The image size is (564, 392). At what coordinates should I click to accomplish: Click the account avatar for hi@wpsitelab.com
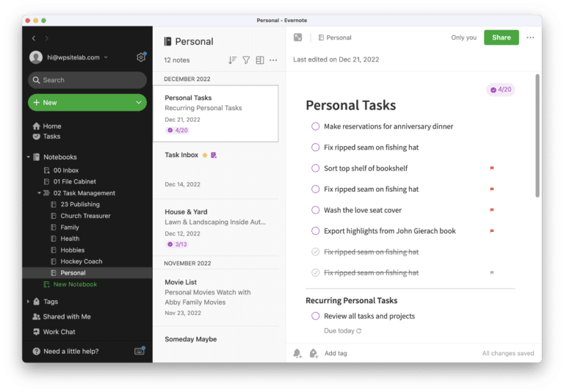[36, 57]
